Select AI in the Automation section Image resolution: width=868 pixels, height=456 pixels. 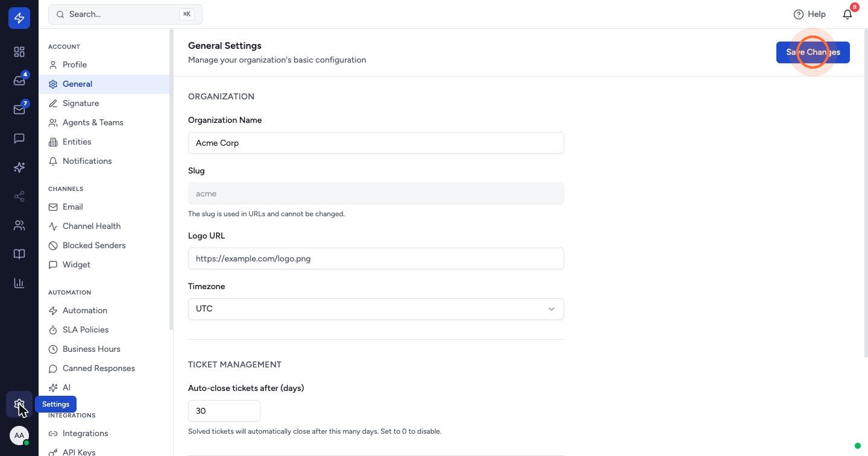[x=104, y=387]
